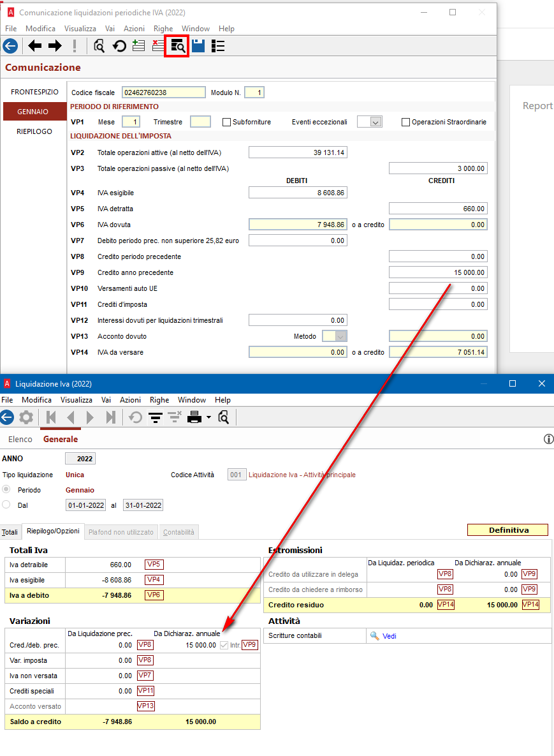Click printer icon in Liquidazione Iva toolbar
Screen dimensions: 554x756
point(194,417)
